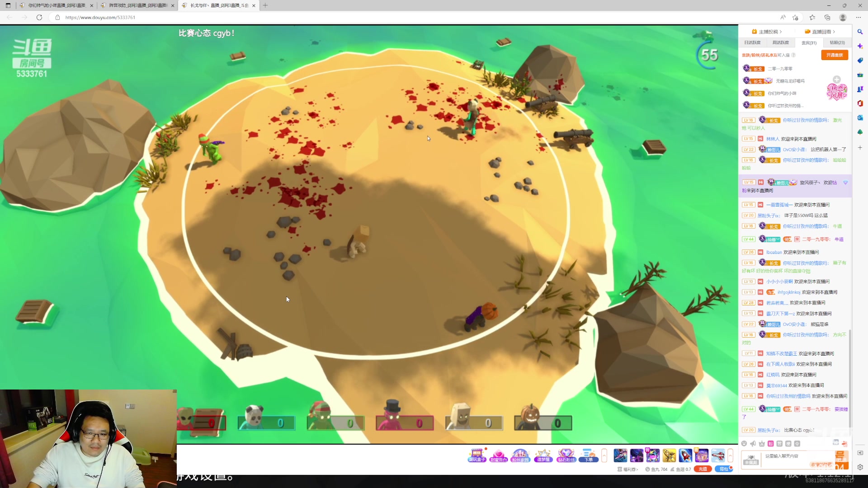Screen dimensions: 868x488
Task: Open the emoji picker in chat
Action: tap(744, 444)
